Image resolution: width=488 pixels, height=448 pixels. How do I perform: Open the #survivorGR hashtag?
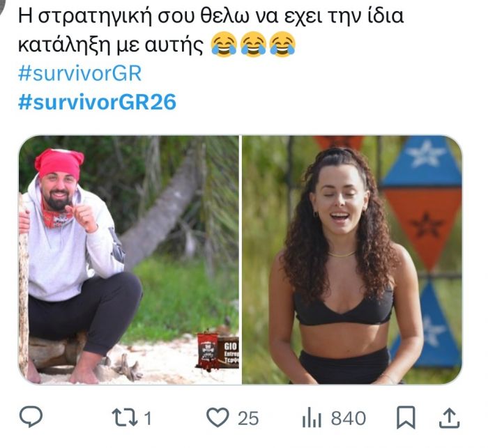80,74
